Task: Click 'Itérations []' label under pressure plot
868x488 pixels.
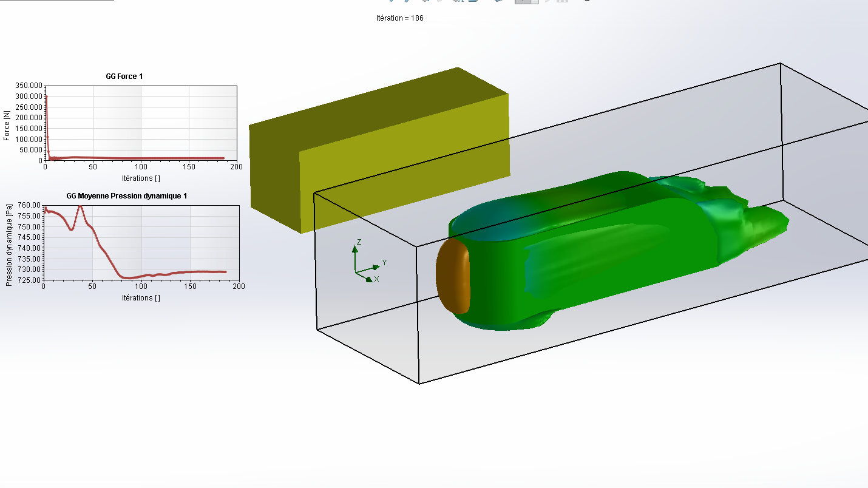Action: pyautogui.click(x=141, y=298)
